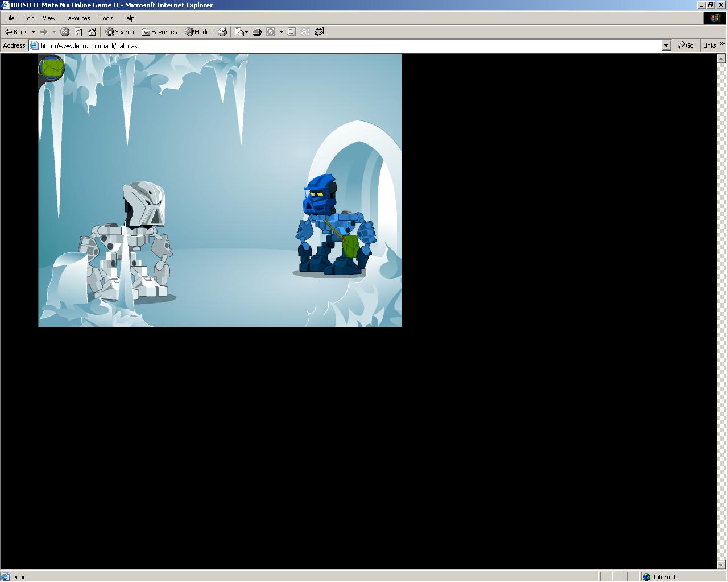Open the Help menu
Image resolution: width=728 pixels, height=582 pixels.
point(129,18)
